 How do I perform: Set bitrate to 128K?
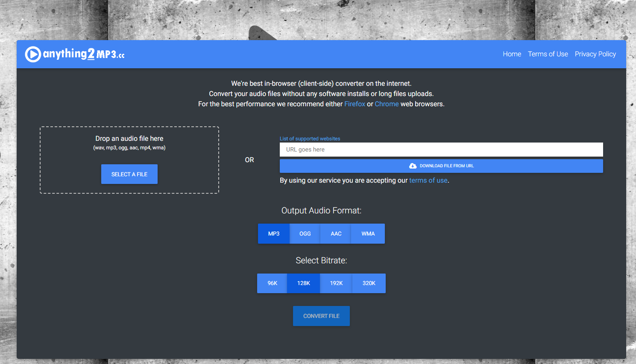point(304,283)
